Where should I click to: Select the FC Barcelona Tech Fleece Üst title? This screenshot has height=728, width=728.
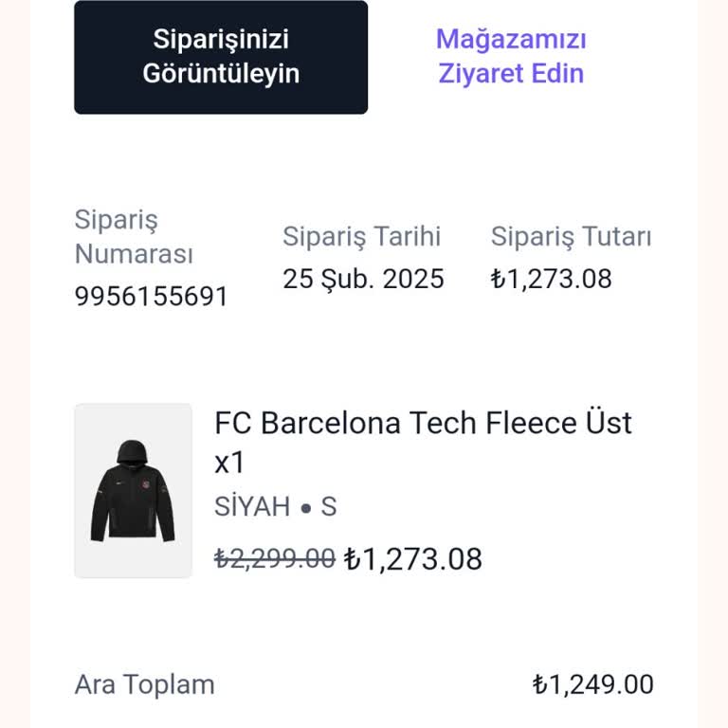423,422
